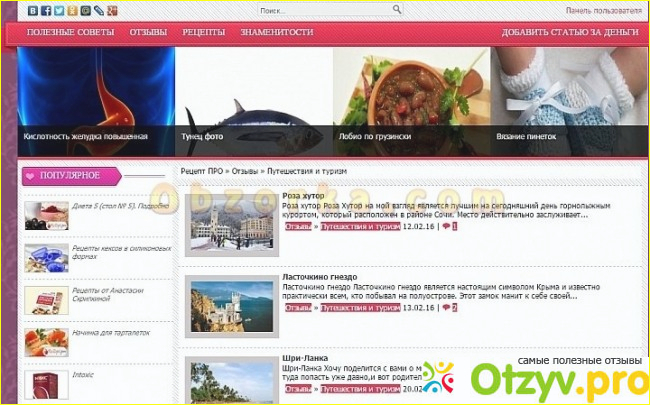Click the Twitter share icon
The height and width of the screenshot is (405, 650).
click(x=59, y=10)
